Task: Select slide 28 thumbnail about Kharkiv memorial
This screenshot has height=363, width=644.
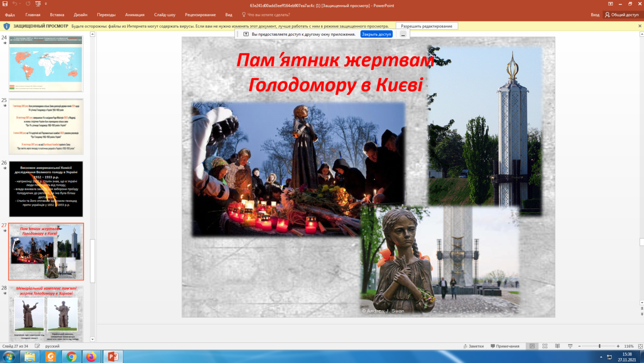Action: point(46,313)
